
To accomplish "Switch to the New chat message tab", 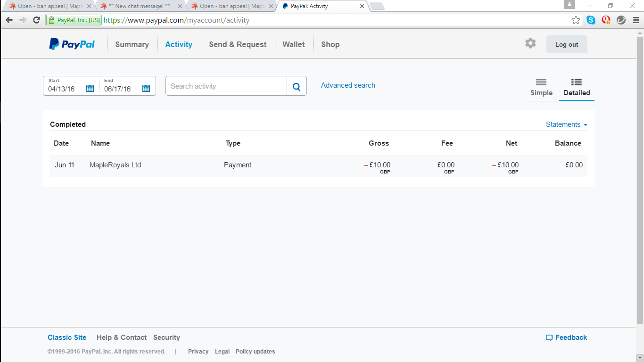I will click(141, 7).
